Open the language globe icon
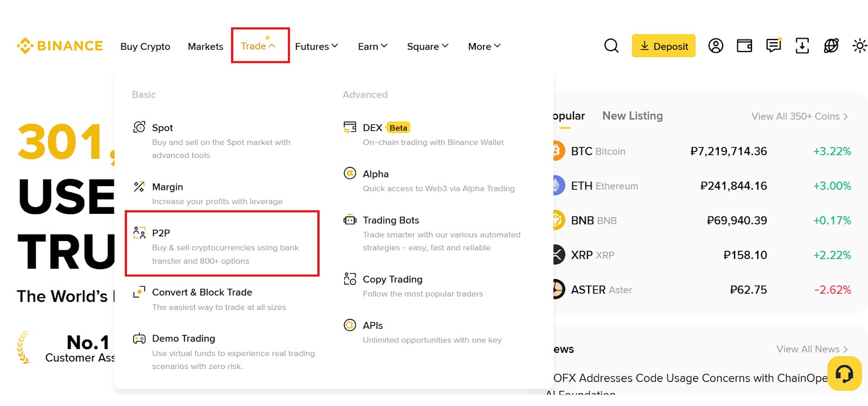868x406 pixels. tap(831, 46)
